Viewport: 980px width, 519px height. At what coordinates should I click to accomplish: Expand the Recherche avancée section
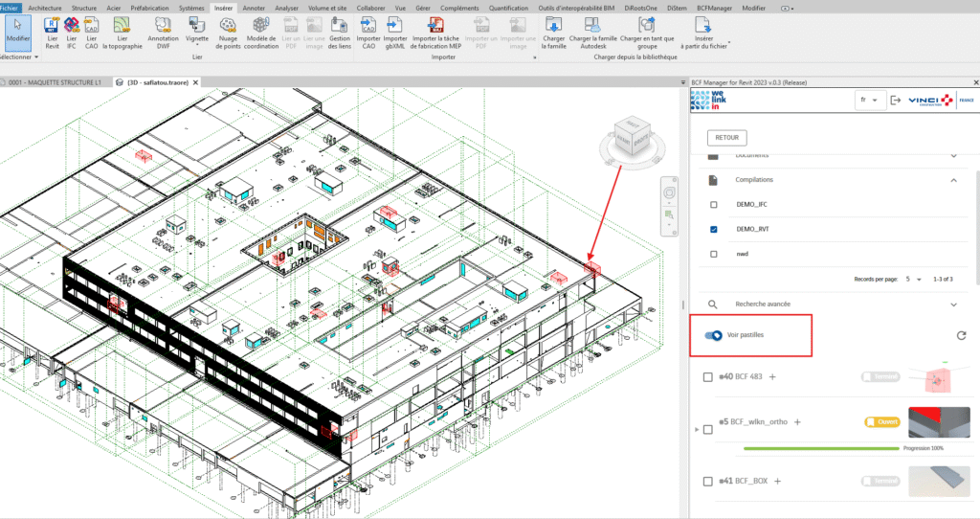pos(953,304)
